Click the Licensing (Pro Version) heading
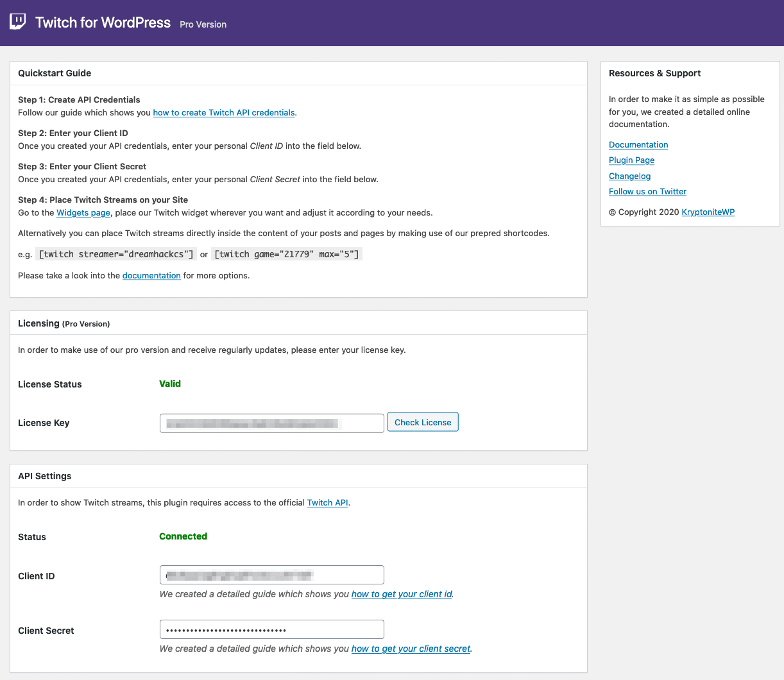This screenshot has width=784, height=680. click(64, 323)
